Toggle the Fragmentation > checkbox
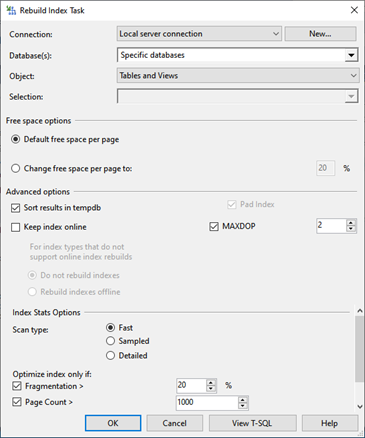365x438 pixels. point(17,386)
